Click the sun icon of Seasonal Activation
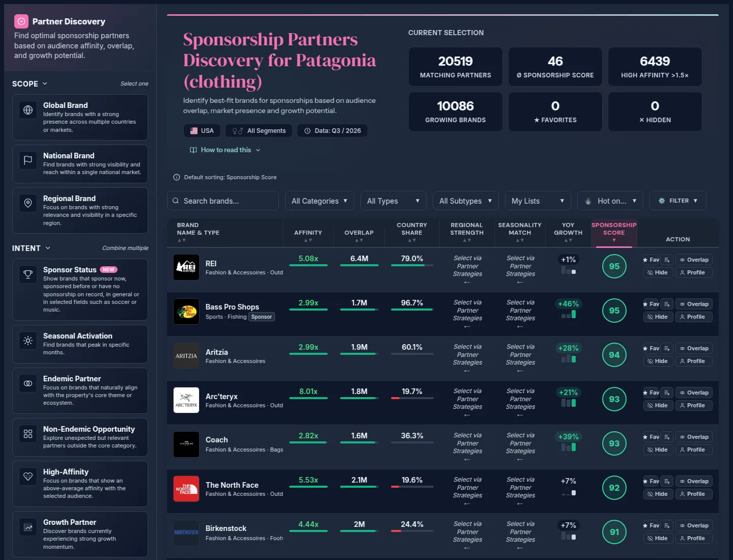Screen dimensions: 733x560 point(28,341)
